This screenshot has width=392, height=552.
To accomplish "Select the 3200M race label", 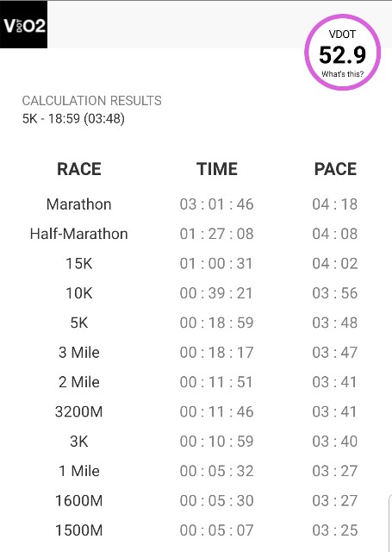I will click(78, 412).
